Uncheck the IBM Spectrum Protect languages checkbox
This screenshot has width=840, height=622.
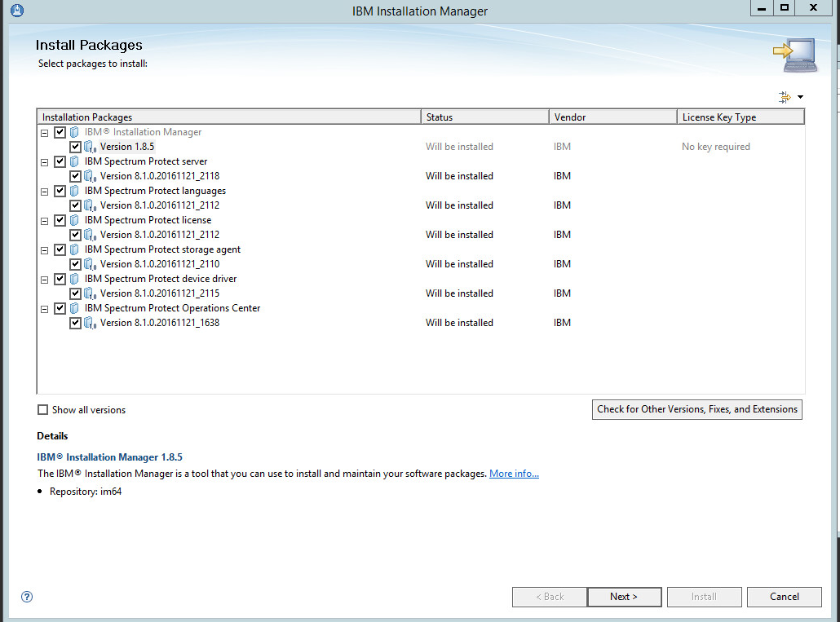(x=60, y=191)
